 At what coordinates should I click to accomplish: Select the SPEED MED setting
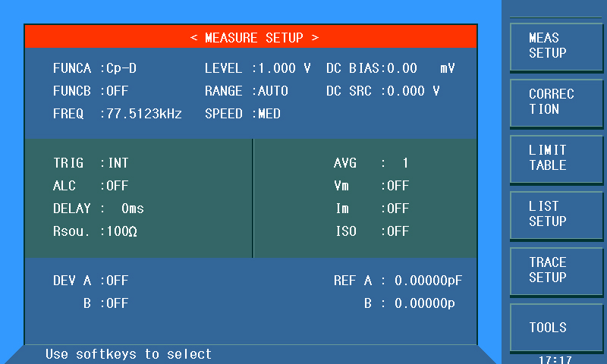point(269,114)
